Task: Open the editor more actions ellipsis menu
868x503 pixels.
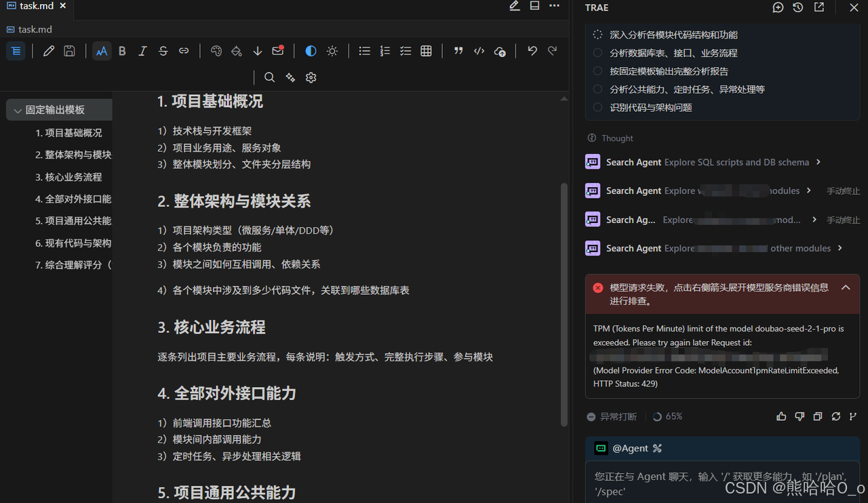Action: click(554, 6)
